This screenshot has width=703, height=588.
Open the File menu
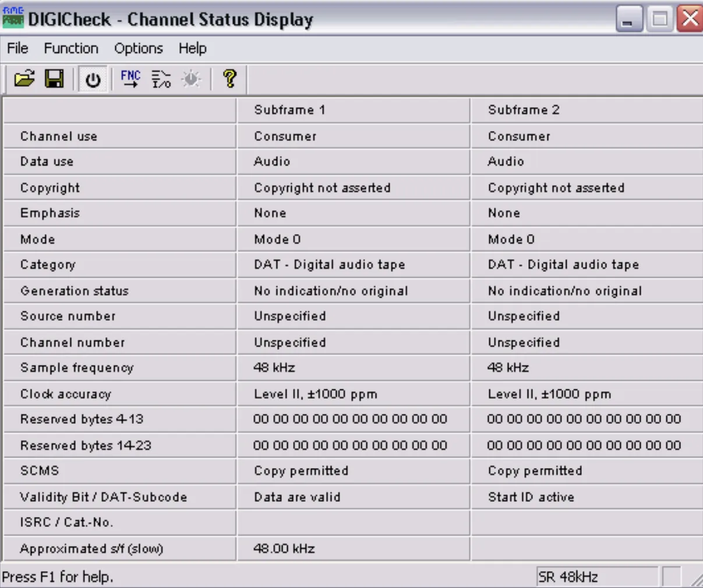pyautogui.click(x=17, y=48)
